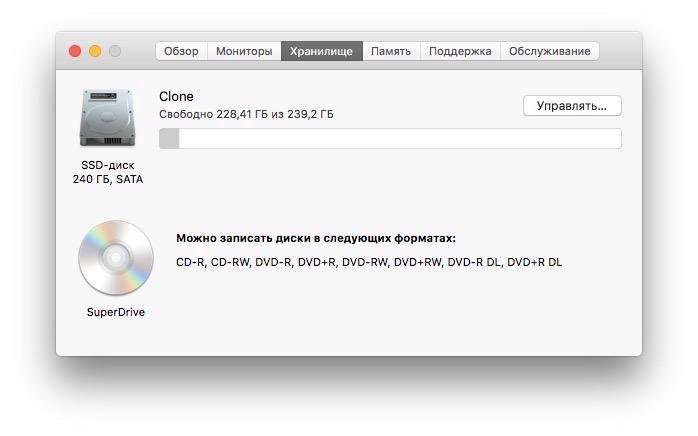This screenshot has height=436, width=698.
Task: Click the SuperDrive label under the disc
Action: pyautogui.click(x=115, y=312)
